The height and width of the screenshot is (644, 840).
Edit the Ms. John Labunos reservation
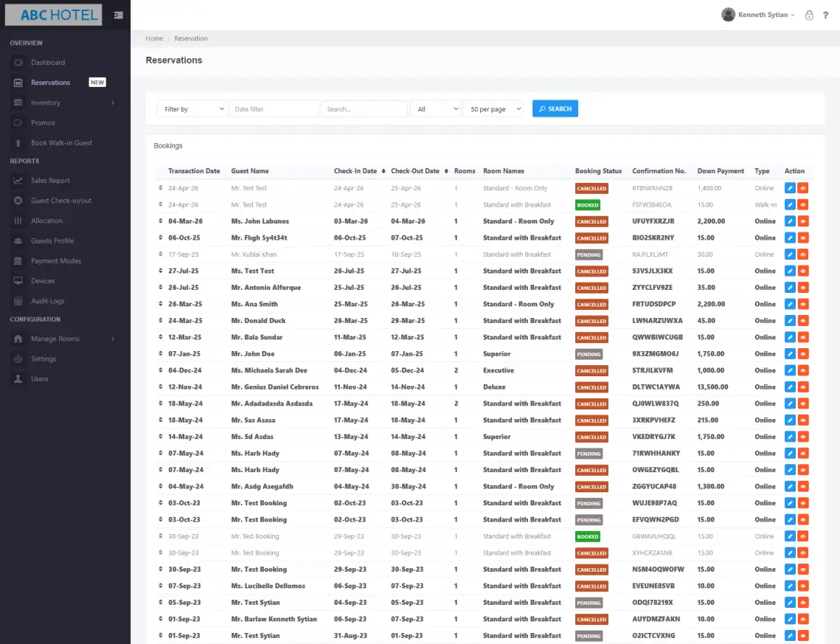coord(790,221)
